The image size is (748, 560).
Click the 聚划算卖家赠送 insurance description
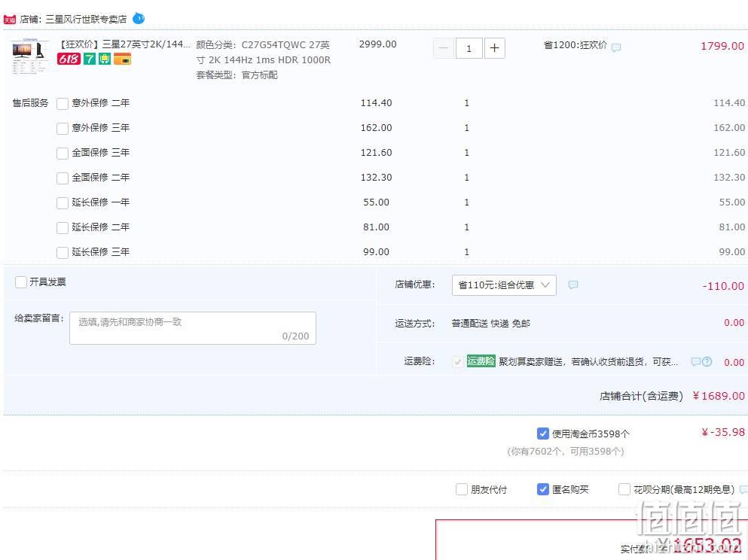pyautogui.click(x=588, y=362)
